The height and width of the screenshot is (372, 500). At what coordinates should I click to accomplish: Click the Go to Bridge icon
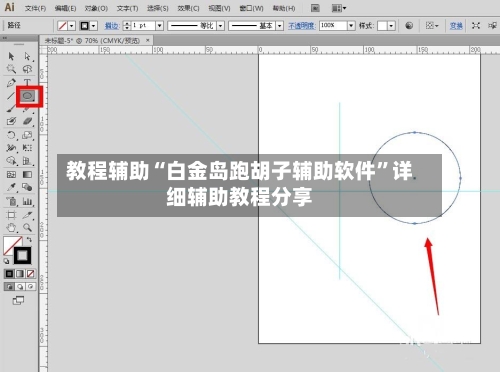(x=315, y=8)
